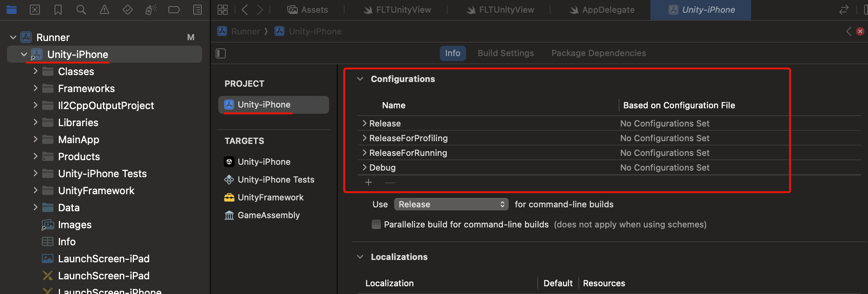Expand the Unity-iPhone Tests folder
This screenshot has width=868, height=294.
click(x=35, y=173)
